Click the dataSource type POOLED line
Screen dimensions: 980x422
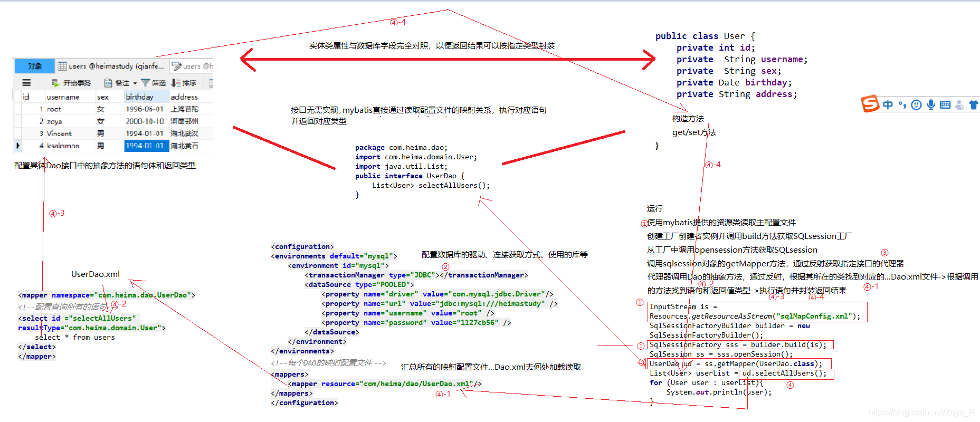click(359, 285)
